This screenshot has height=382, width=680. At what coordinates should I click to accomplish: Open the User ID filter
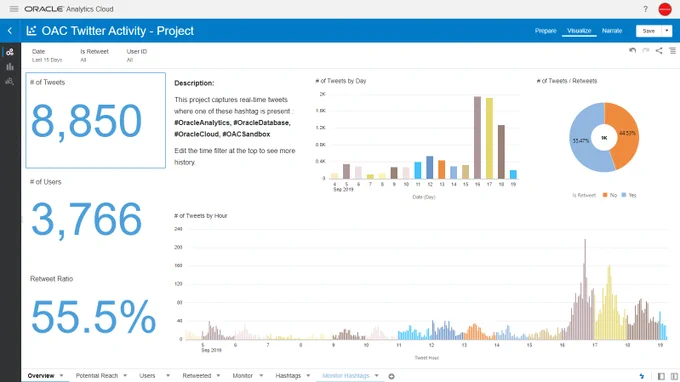point(137,56)
